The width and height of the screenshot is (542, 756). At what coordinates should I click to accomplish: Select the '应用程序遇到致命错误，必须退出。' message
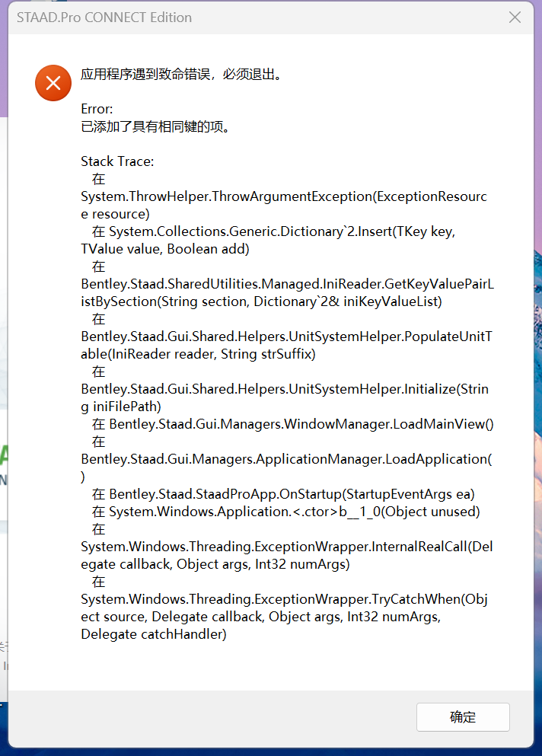click(x=182, y=75)
